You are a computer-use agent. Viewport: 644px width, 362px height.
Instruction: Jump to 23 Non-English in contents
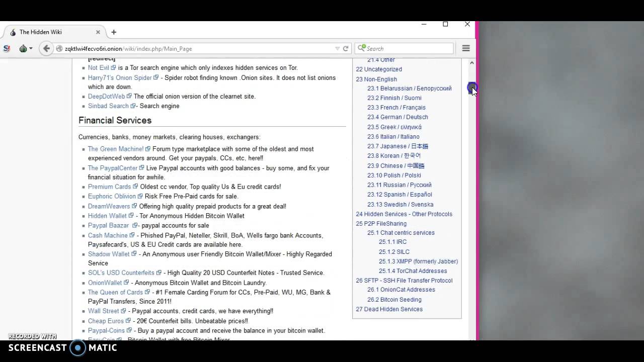pyautogui.click(x=376, y=79)
